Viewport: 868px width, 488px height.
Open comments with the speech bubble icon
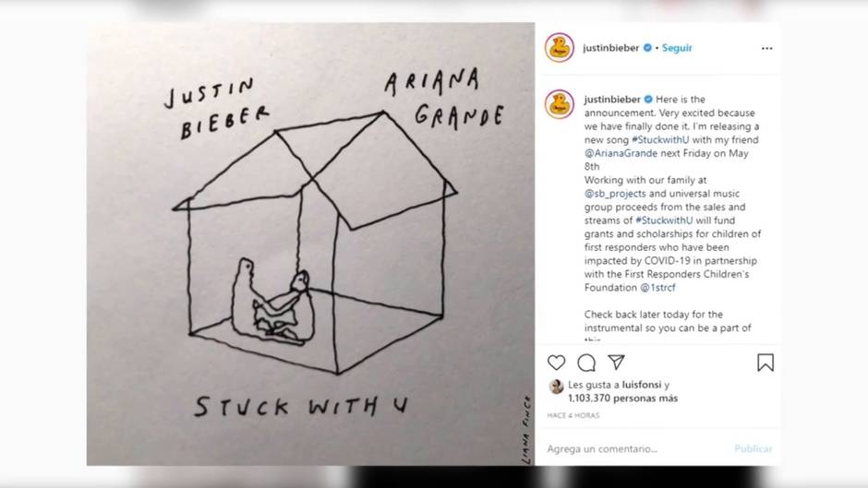tap(586, 363)
